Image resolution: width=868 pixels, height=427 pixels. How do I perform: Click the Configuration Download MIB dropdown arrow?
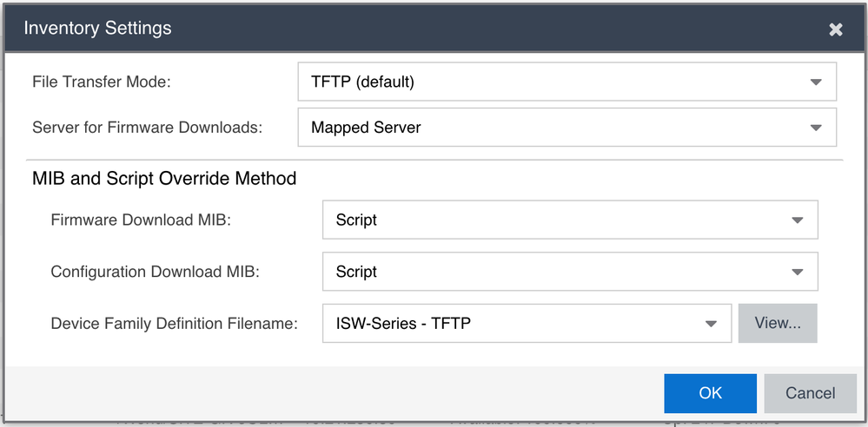(x=797, y=273)
